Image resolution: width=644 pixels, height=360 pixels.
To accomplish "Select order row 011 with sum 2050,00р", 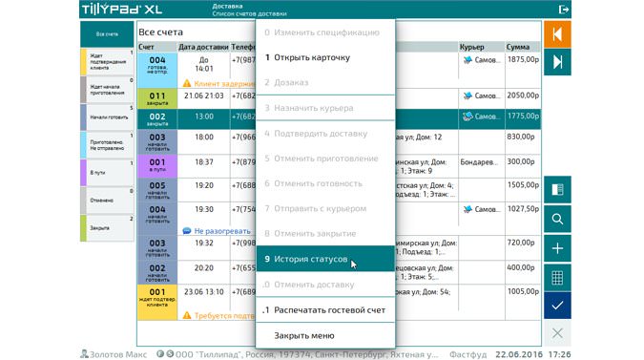I will pos(339,98).
